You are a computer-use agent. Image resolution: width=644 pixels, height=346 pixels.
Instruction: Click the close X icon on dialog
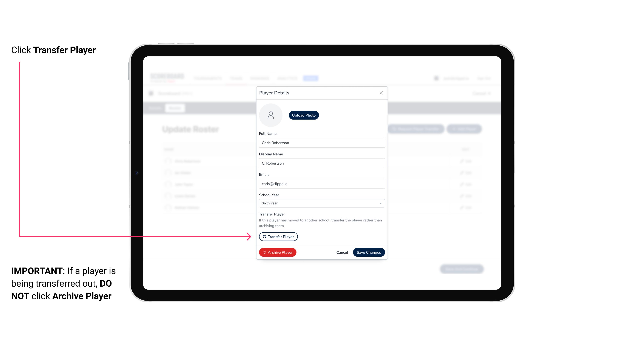click(381, 93)
